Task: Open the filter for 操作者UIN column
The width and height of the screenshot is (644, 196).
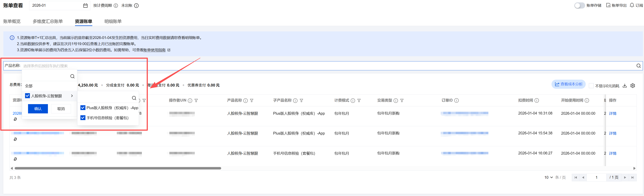Action: 196,100
